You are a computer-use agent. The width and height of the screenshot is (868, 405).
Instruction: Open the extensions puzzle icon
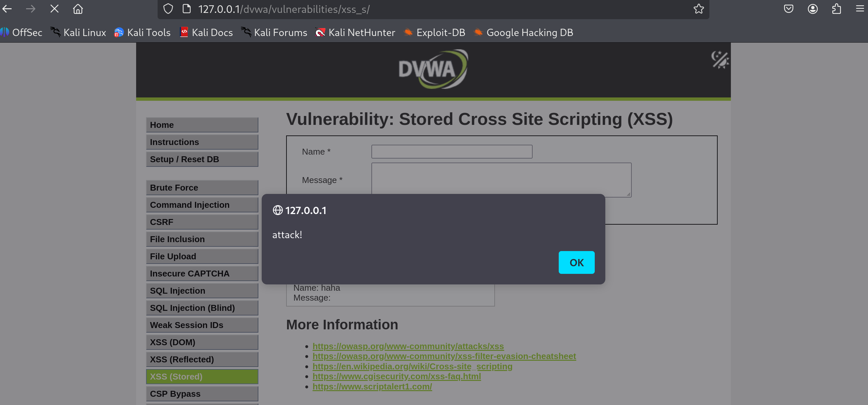click(x=836, y=9)
